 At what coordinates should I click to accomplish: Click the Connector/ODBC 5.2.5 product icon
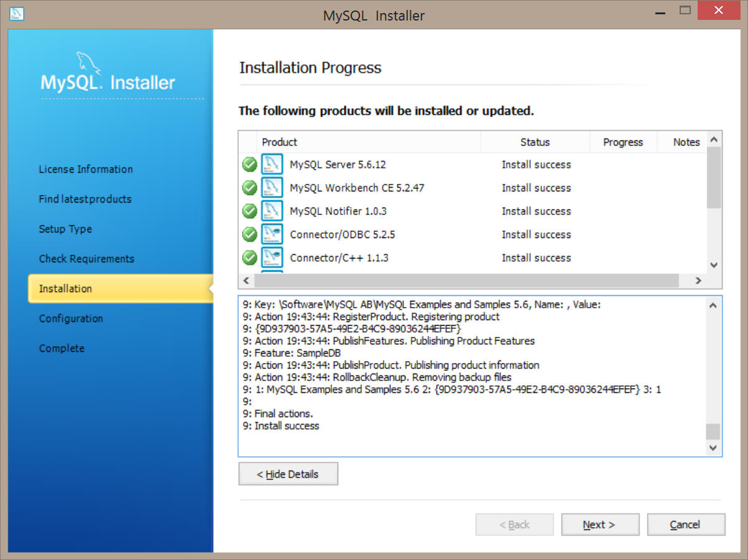(272, 234)
